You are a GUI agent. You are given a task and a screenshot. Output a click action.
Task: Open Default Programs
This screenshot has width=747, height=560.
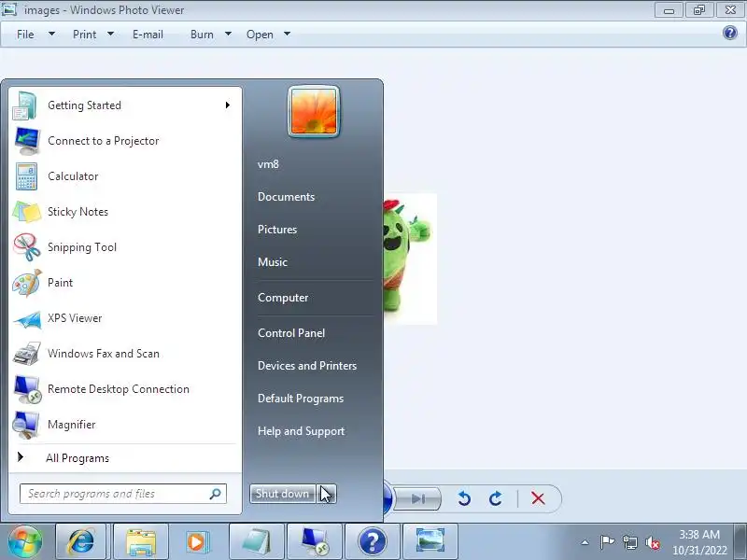[x=300, y=399]
